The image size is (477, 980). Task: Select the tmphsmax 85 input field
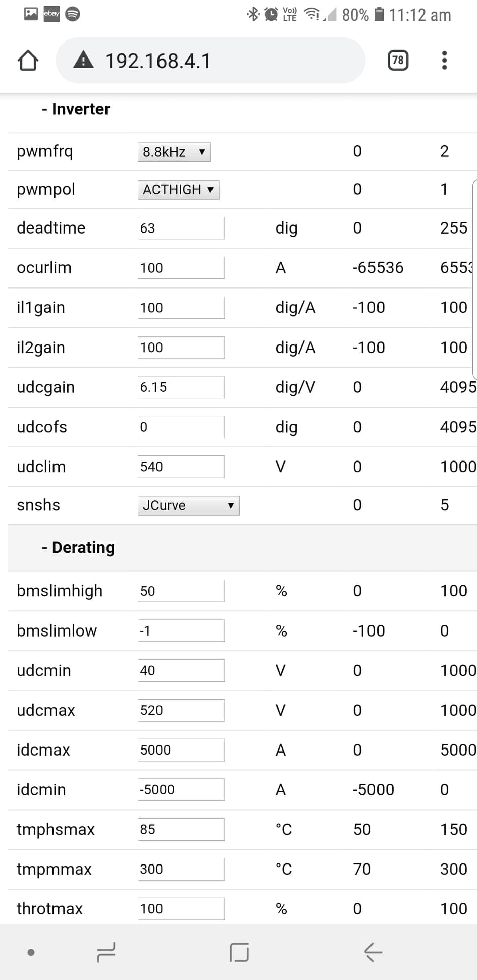[x=181, y=829]
